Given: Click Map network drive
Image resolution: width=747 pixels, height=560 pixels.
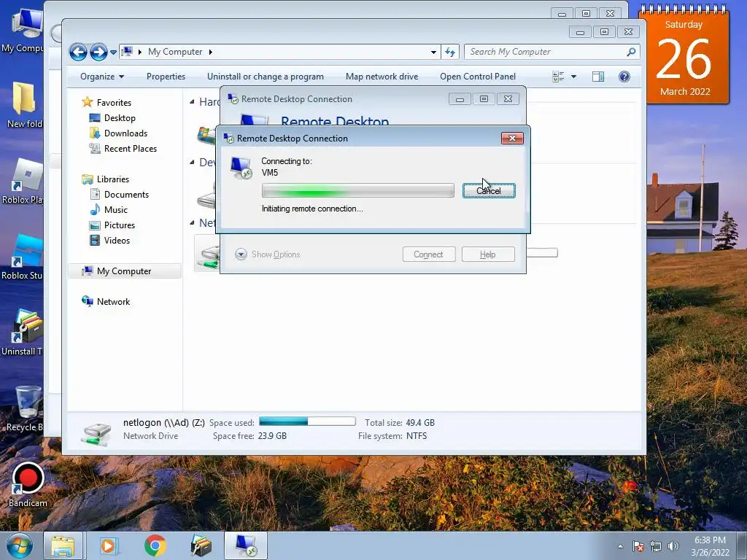Looking at the screenshot, I should pos(382,77).
